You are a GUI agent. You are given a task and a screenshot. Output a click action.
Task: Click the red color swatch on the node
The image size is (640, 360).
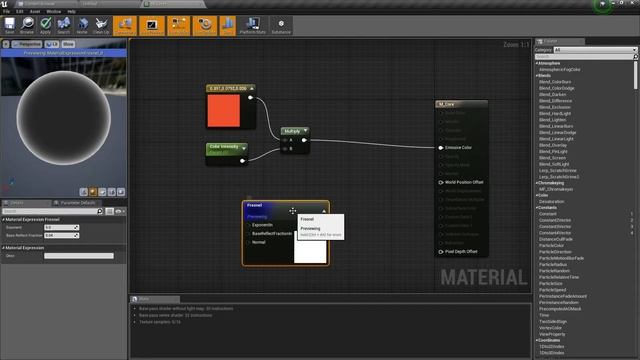coord(224,111)
